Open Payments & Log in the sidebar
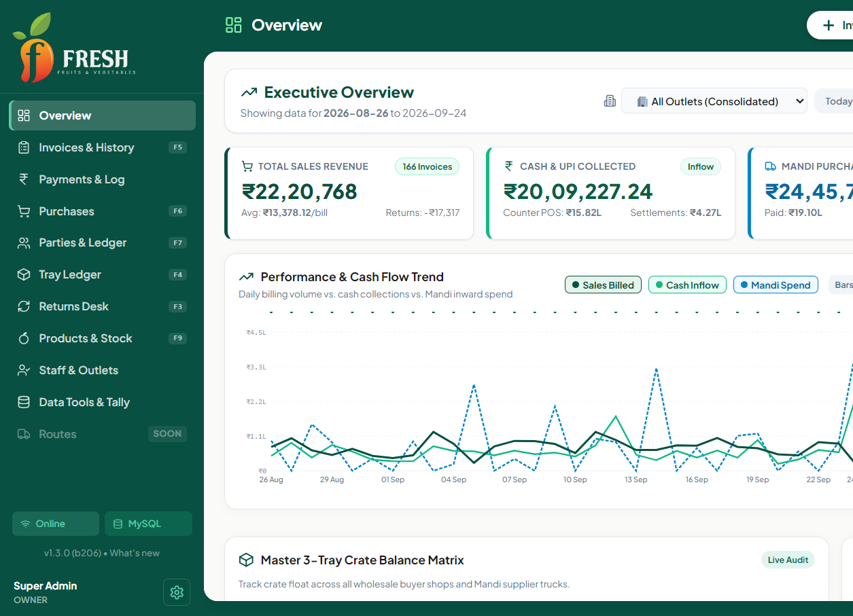This screenshot has width=853, height=616. [103, 179]
